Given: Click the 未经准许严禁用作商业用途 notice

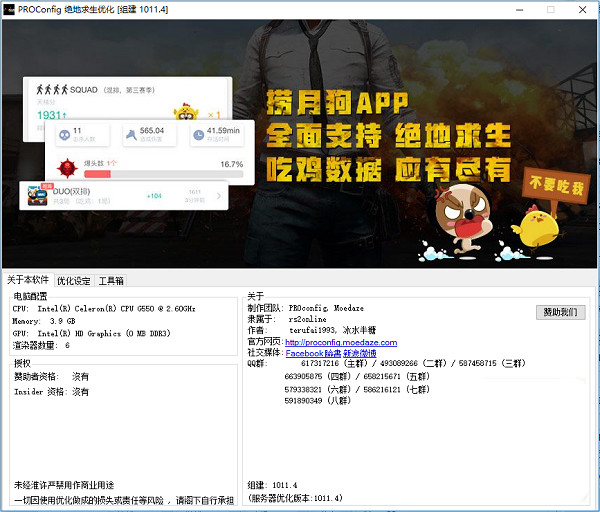Looking at the screenshot, I should point(64,485).
